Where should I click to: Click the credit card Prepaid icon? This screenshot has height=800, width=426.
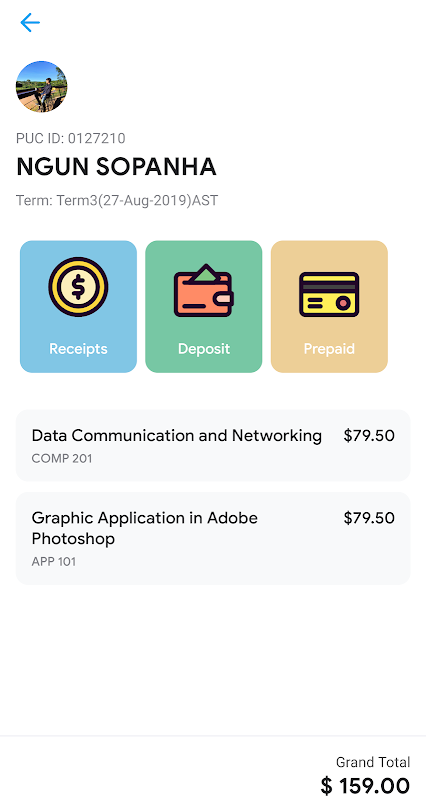[x=329, y=294]
